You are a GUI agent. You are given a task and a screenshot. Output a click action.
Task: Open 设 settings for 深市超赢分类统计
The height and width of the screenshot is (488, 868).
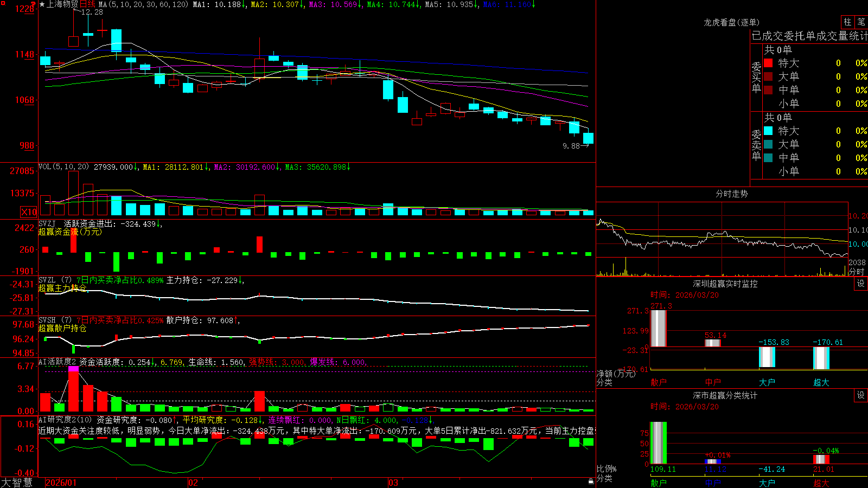[861, 395]
